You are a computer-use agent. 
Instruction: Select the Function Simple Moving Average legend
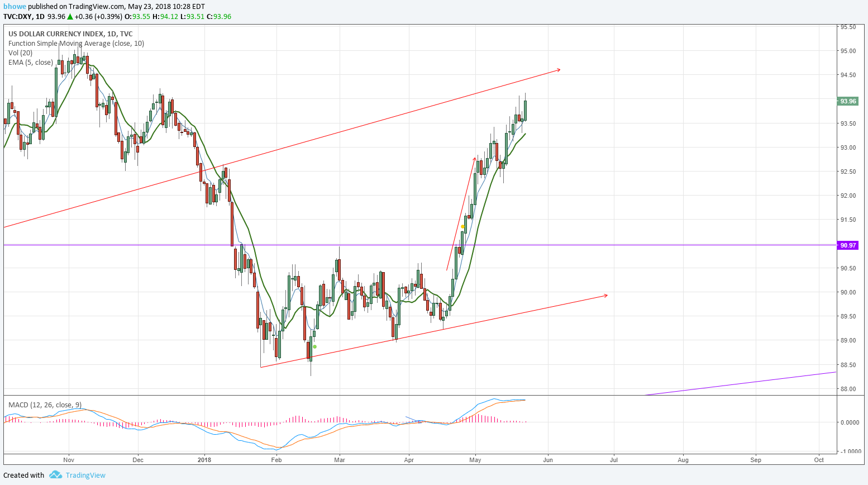[x=76, y=44]
